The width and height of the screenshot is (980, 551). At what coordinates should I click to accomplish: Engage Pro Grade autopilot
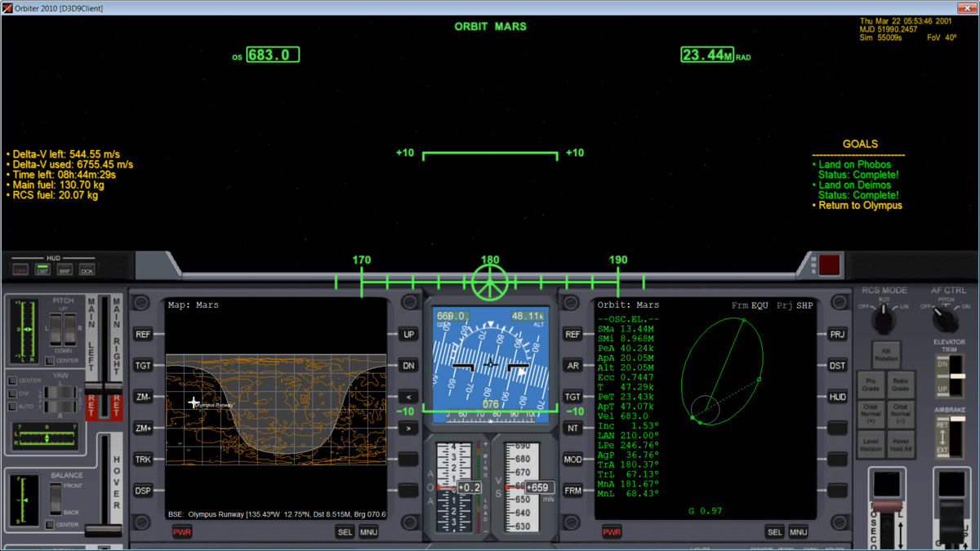[x=871, y=385]
